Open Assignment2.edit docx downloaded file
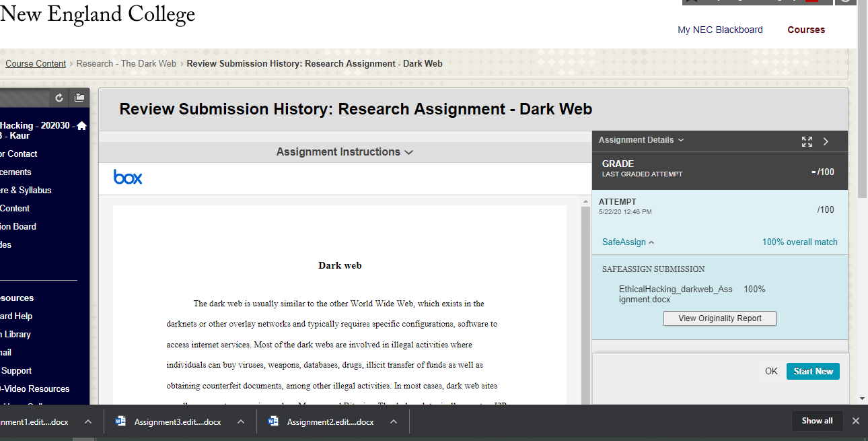868x441 pixels. [330, 421]
